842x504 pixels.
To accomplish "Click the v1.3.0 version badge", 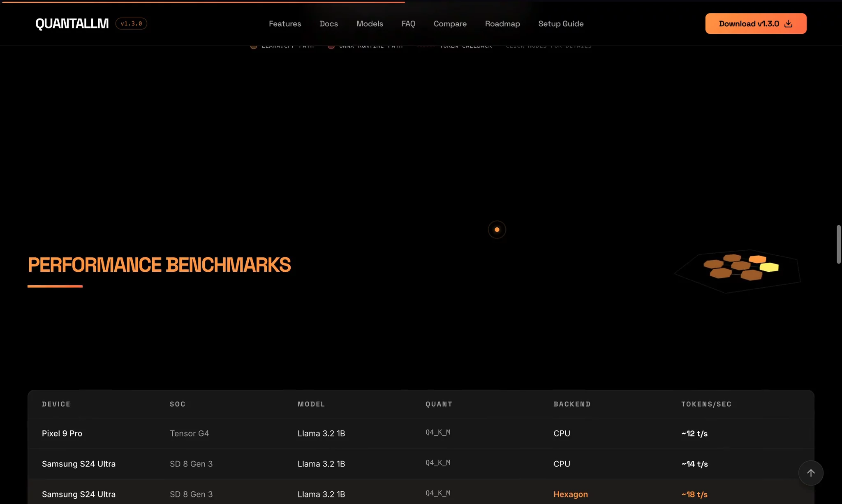I will click(x=131, y=23).
